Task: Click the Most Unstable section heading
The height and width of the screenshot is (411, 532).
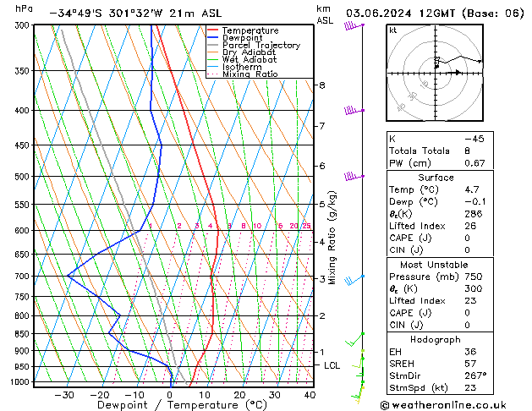Action: [x=434, y=265]
